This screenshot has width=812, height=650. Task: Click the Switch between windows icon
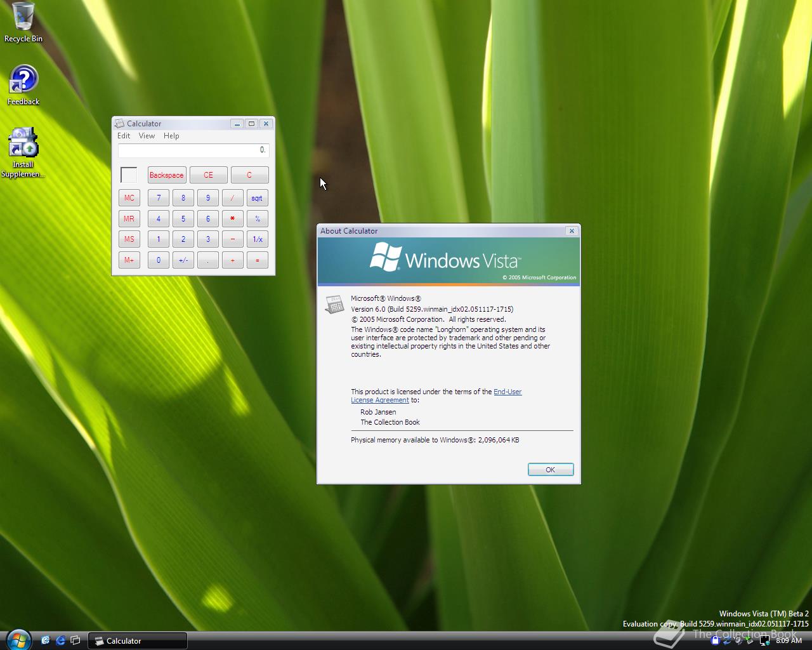(x=75, y=640)
